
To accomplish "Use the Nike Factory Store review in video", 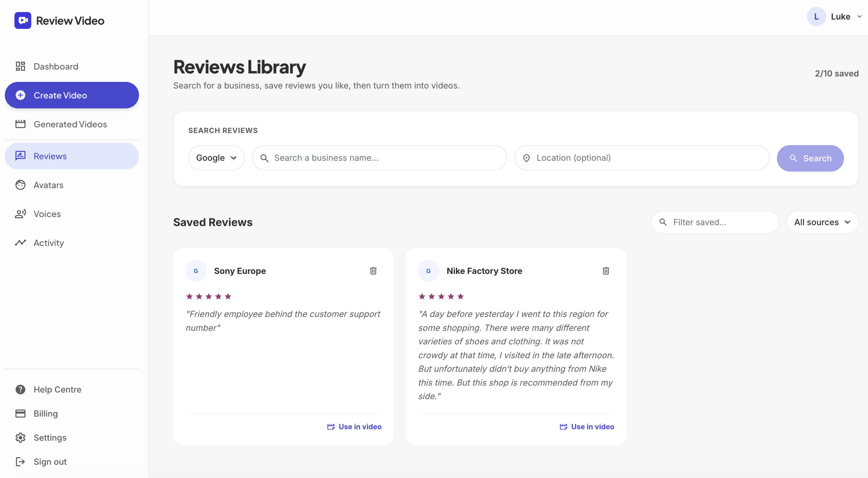I will [x=587, y=427].
